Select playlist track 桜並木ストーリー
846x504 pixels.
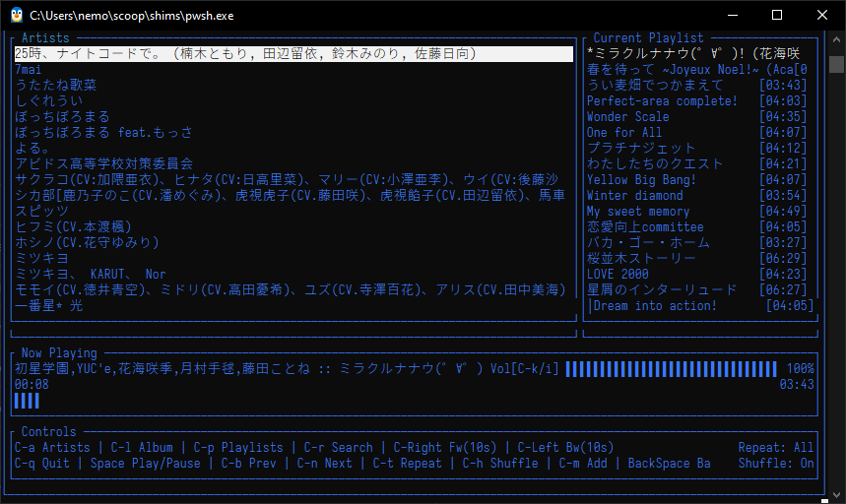click(x=697, y=258)
